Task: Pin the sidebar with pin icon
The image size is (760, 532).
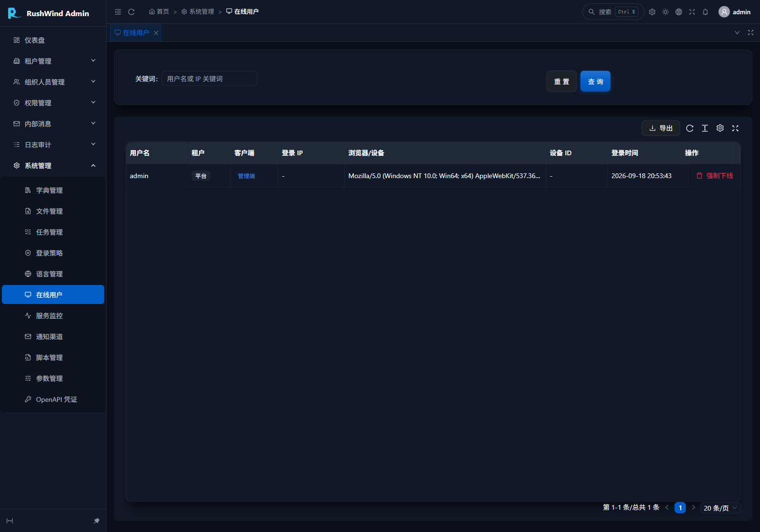Action: click(96, 521)
